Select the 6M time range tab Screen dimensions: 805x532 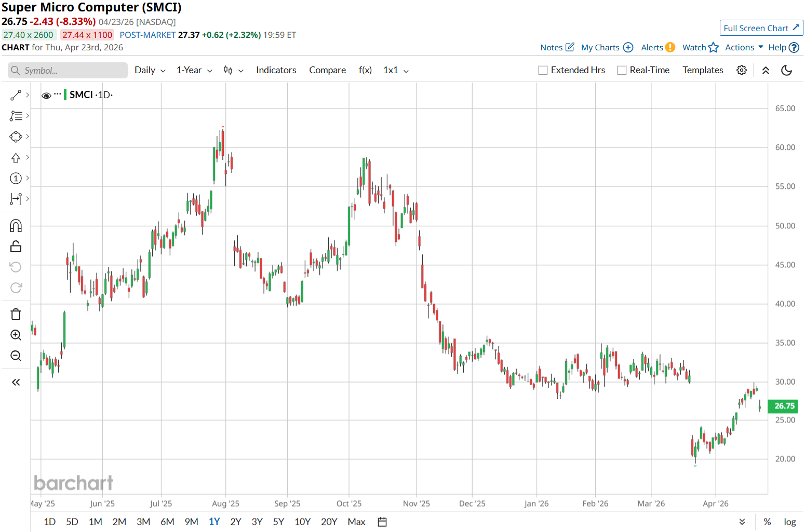point(167,522)
